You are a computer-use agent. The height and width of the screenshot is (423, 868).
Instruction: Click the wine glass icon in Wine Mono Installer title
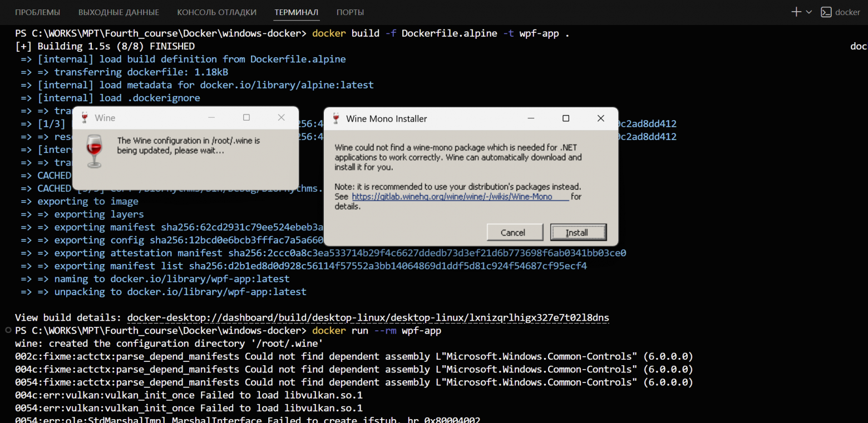coord(336,118)
